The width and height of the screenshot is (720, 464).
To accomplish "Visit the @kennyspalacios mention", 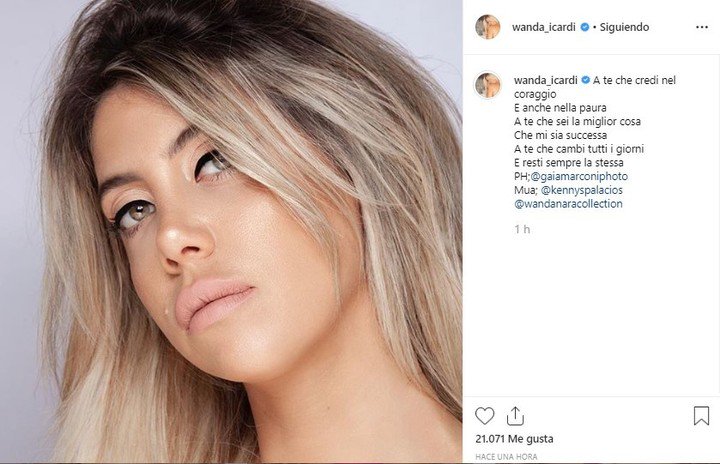I will tap(582, 190).
